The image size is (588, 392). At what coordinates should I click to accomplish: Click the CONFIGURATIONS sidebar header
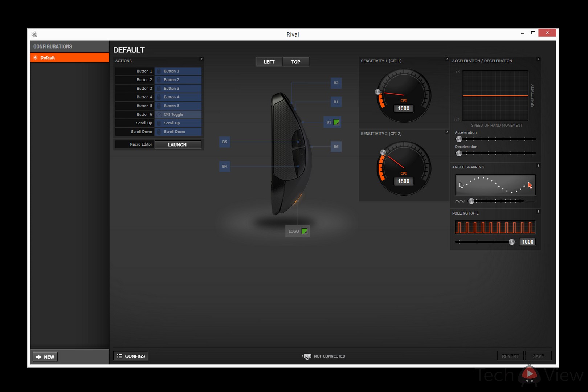coord(53,46)
